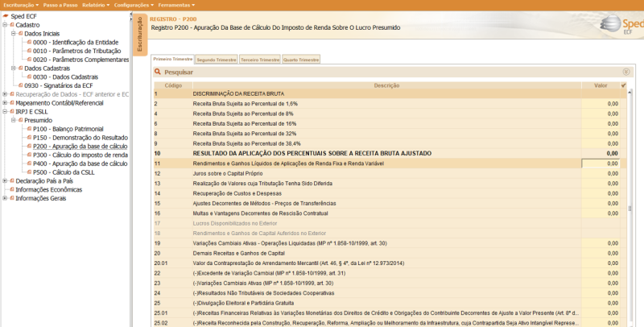Click the Dados Iniciais folder icon
The image size is (644, 327).
(21, 33)
